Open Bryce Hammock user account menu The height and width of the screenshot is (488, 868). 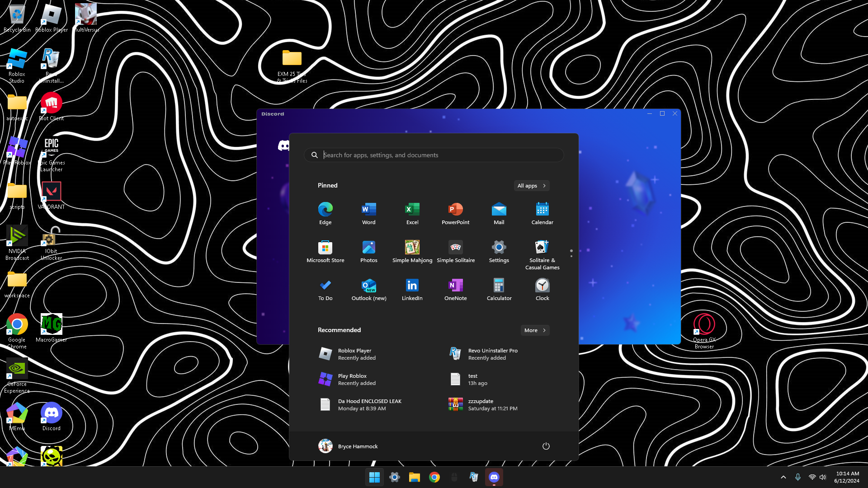pos(348,446)
